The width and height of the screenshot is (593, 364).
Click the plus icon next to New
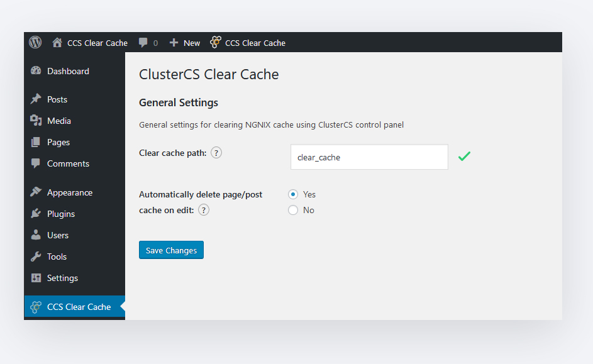(x=174, y=43)
